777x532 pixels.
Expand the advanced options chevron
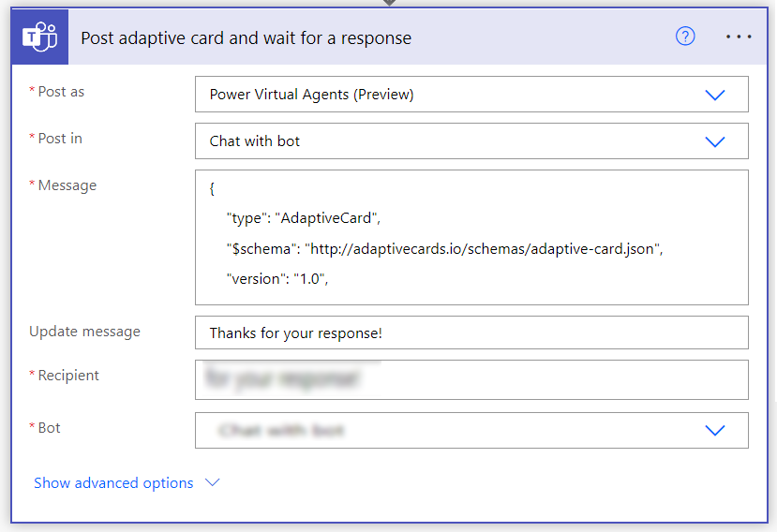[x=213, y=482]
